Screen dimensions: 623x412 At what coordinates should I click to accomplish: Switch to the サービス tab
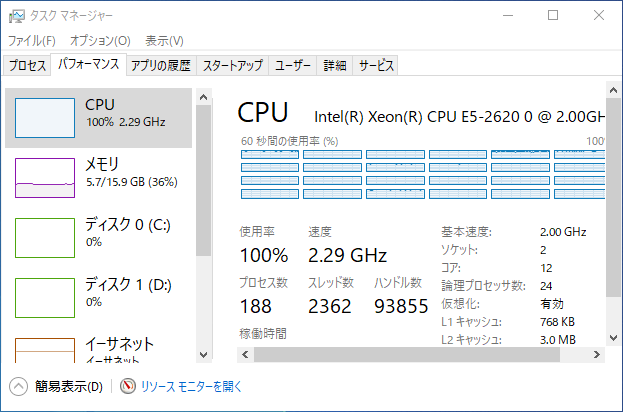coord(375,65)
